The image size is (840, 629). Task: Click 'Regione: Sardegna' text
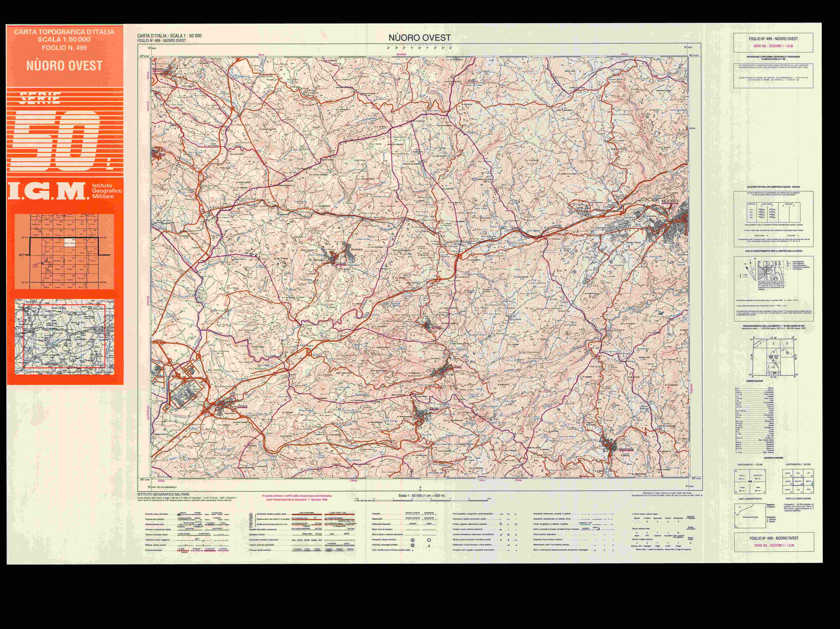click(771, 506)
